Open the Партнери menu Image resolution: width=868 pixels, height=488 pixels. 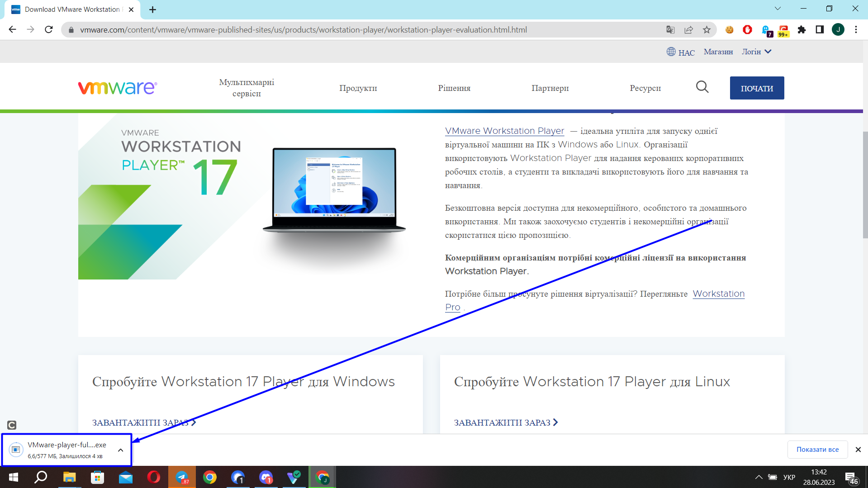pos(550,88)
